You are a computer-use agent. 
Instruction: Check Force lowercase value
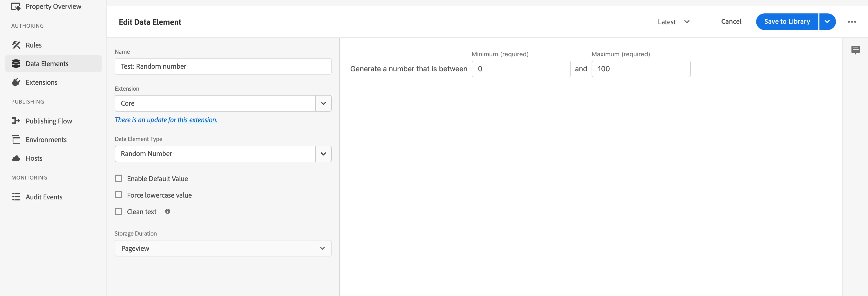pos(118,195)
